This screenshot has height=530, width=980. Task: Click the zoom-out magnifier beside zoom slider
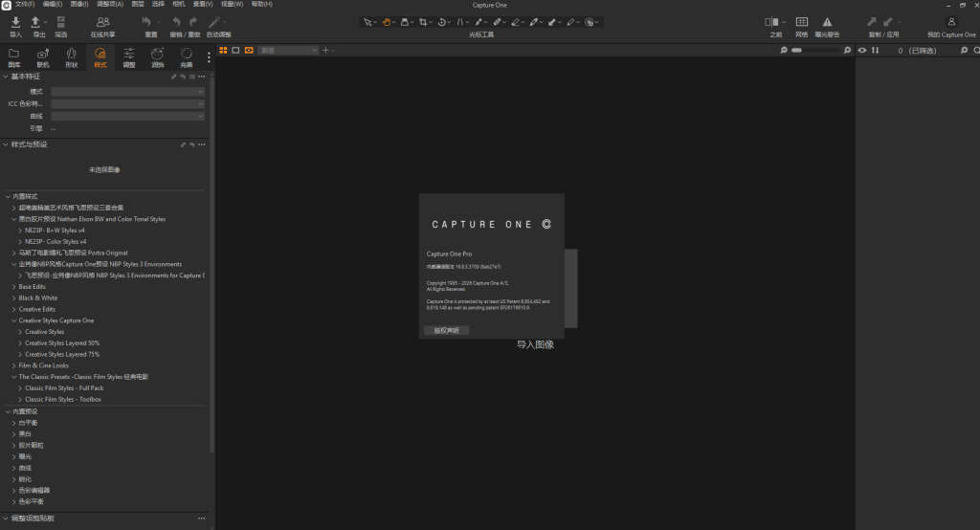784,50
